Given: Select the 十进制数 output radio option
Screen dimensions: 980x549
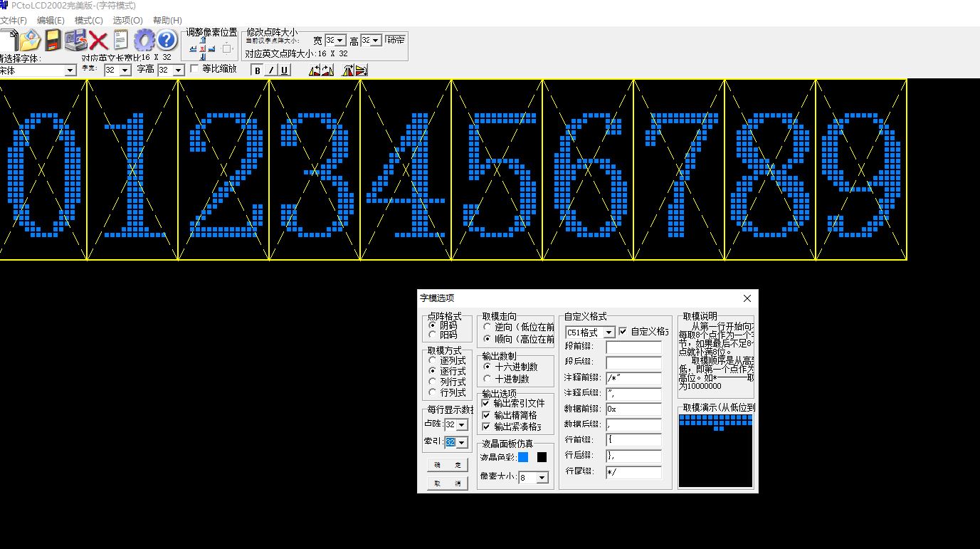Looking at the screenshot, I should tap(488, 379).
